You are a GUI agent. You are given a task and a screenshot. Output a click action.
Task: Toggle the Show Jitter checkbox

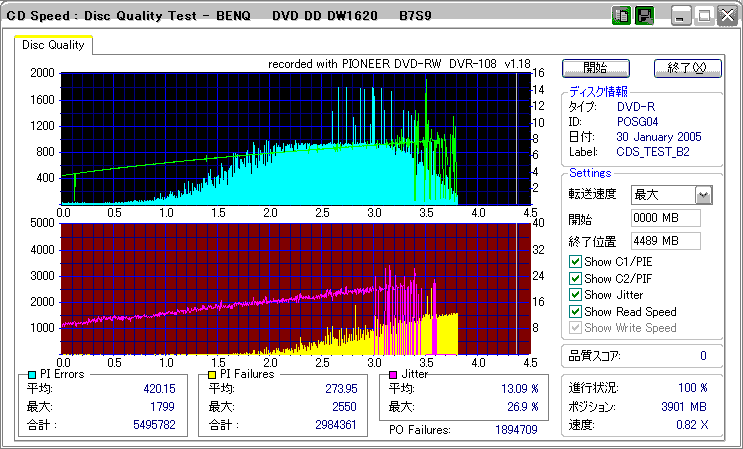[x=575, y=295]
